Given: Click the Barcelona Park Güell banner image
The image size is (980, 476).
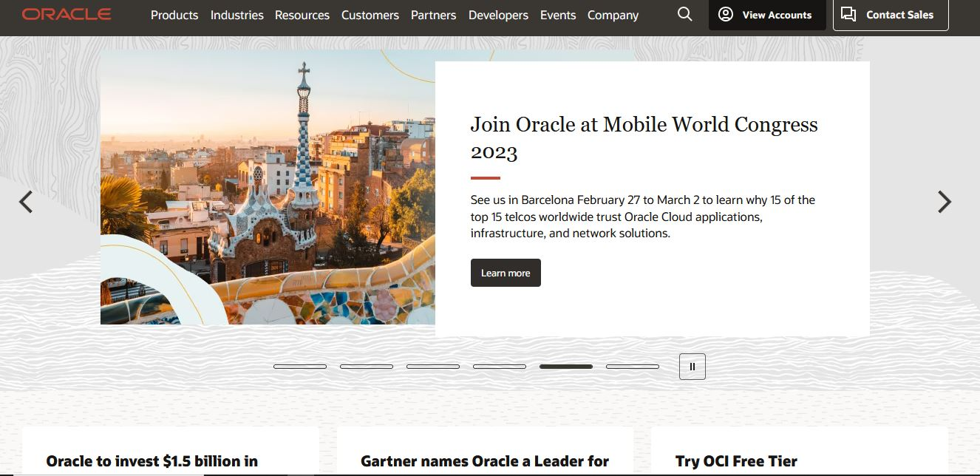Looking at the screenshot, I should [x=268, y=187].
